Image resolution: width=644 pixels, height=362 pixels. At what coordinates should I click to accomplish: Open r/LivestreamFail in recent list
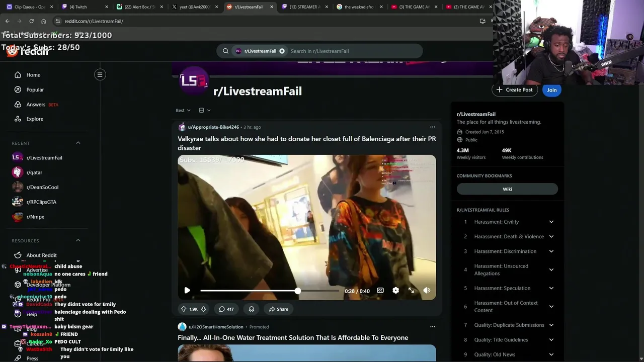(x=44, y=157)
